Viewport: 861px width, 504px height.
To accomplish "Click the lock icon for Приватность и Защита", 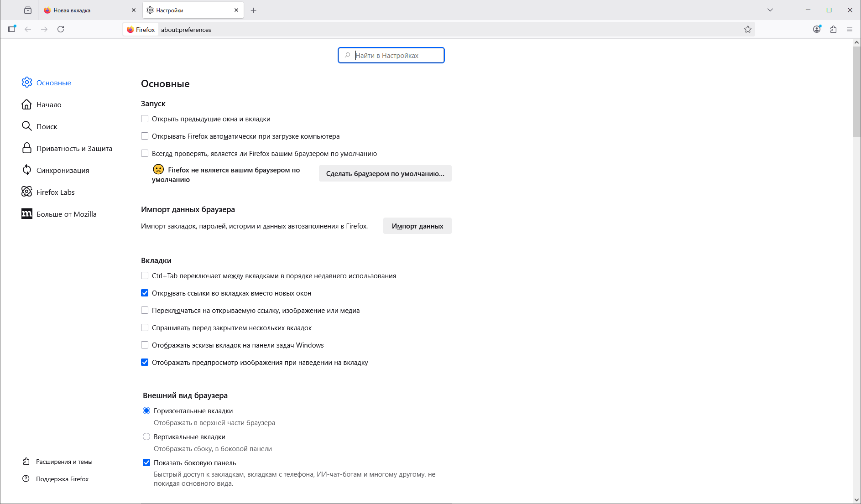I will point(27,148).
